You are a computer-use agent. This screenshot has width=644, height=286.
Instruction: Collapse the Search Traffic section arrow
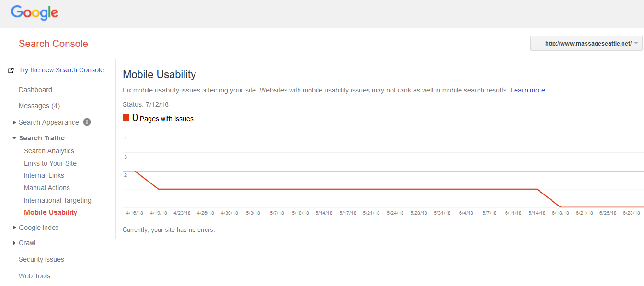[14, 138]
